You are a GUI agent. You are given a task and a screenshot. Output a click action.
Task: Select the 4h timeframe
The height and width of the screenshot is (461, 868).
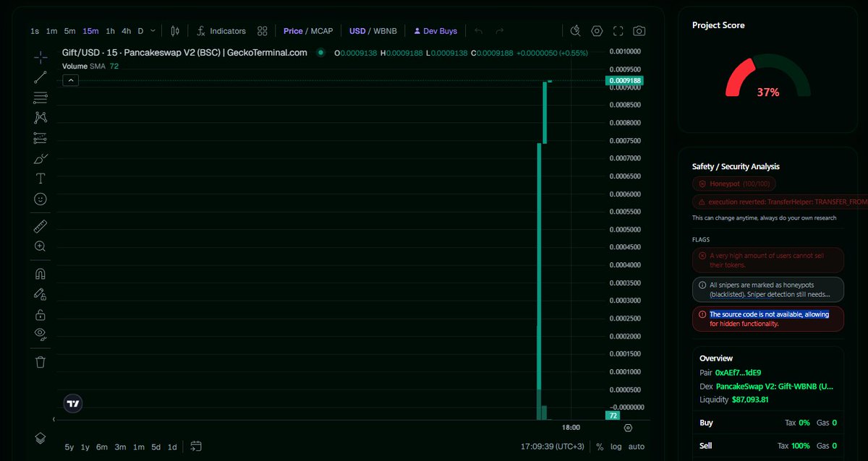pos(127,31)
